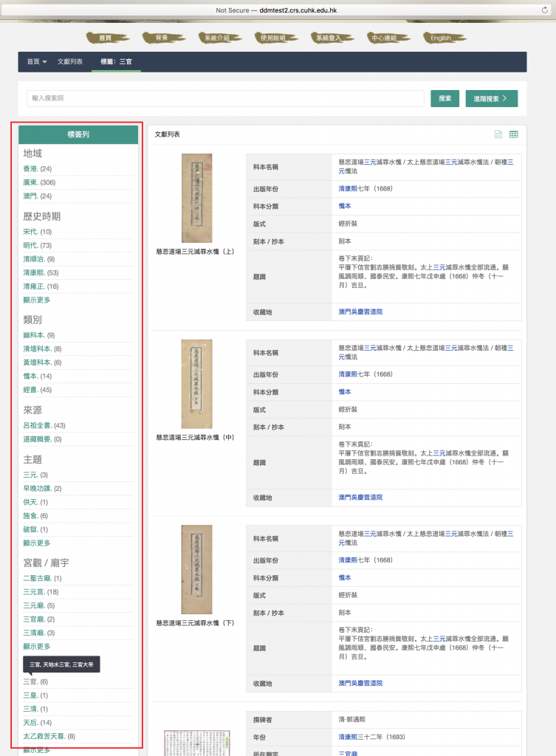Expand more options under 歷史時期

tap(37, 300)
